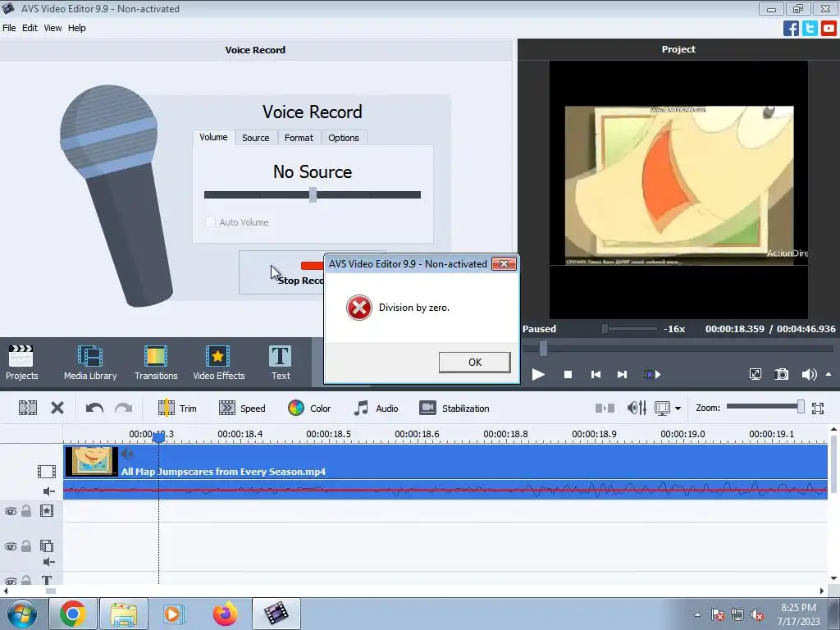Click the zoom to fit timeline icon
Image resolution: width=840 pixels, height=630 pixels.
[818, 409]
